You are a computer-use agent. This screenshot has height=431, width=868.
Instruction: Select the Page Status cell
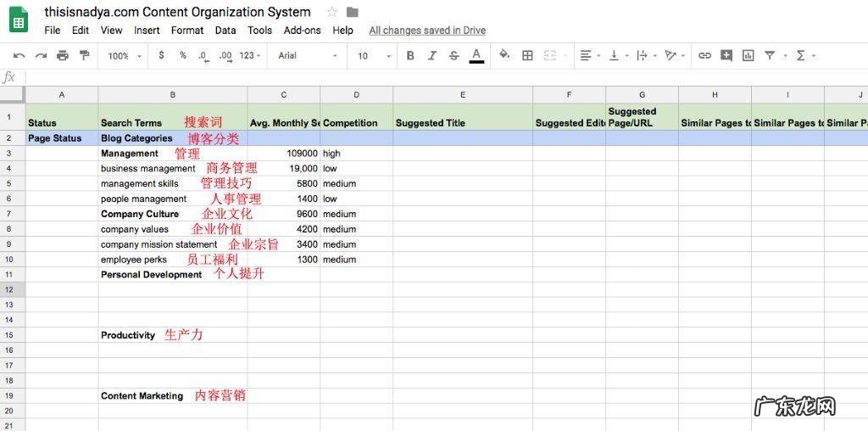(61, 138)
